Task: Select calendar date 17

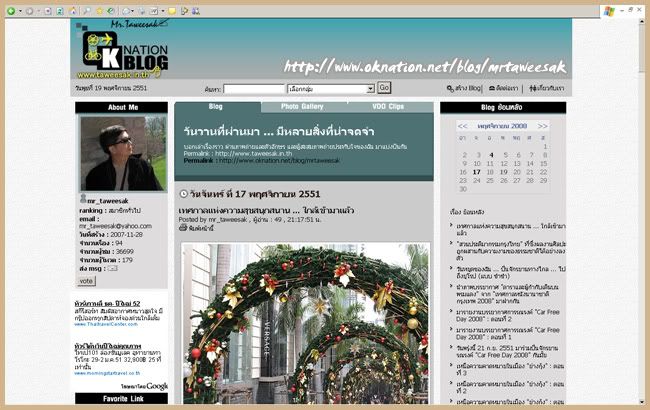Action: (477, 172)
